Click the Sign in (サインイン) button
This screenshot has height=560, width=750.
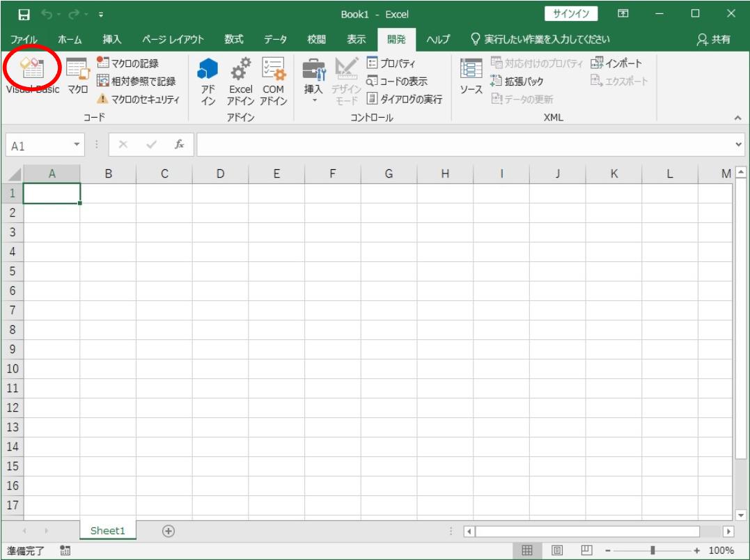tap(570, 14)
